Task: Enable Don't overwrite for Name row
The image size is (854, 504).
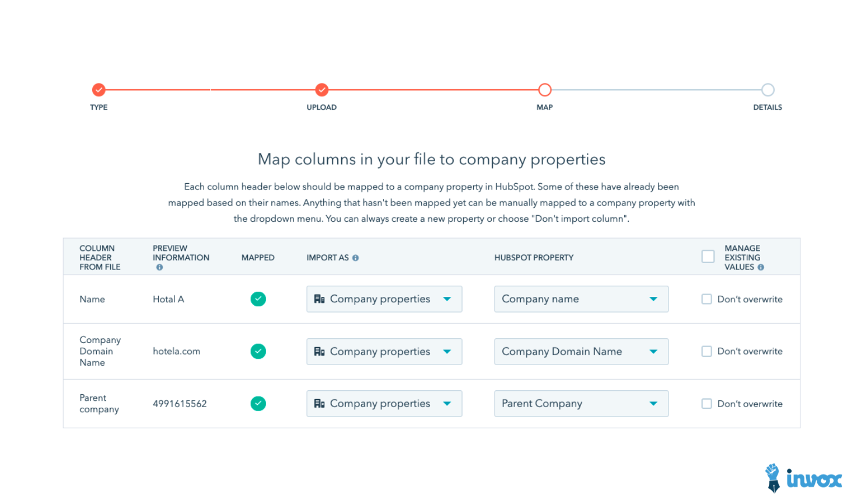Action: pos(706,299)
